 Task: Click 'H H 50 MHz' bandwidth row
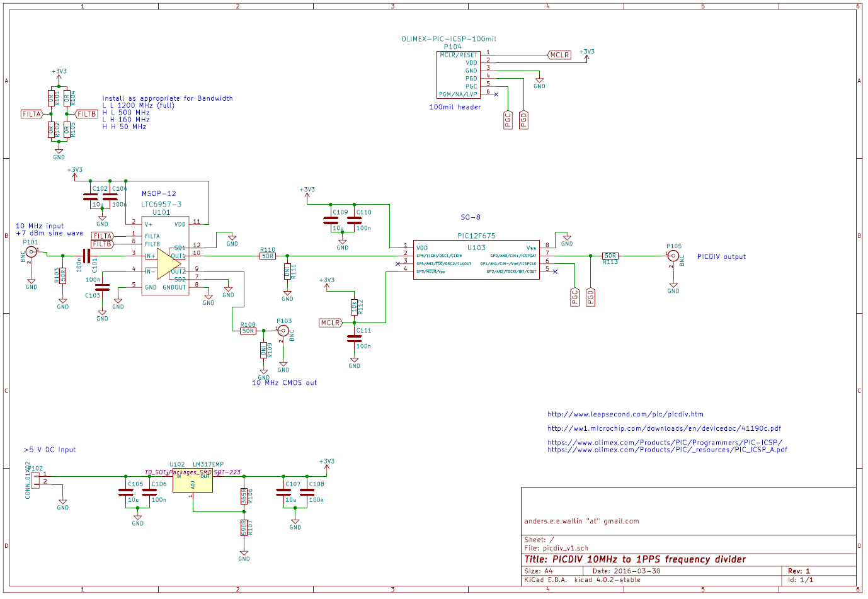[x=124, y=127]
